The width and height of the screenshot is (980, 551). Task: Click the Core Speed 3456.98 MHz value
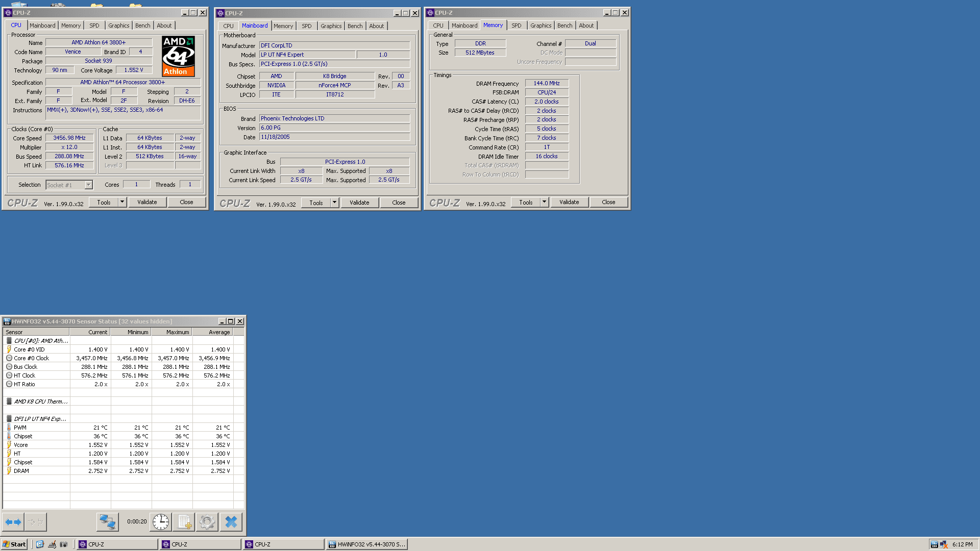pyautogui.click(x=69, y=138)
